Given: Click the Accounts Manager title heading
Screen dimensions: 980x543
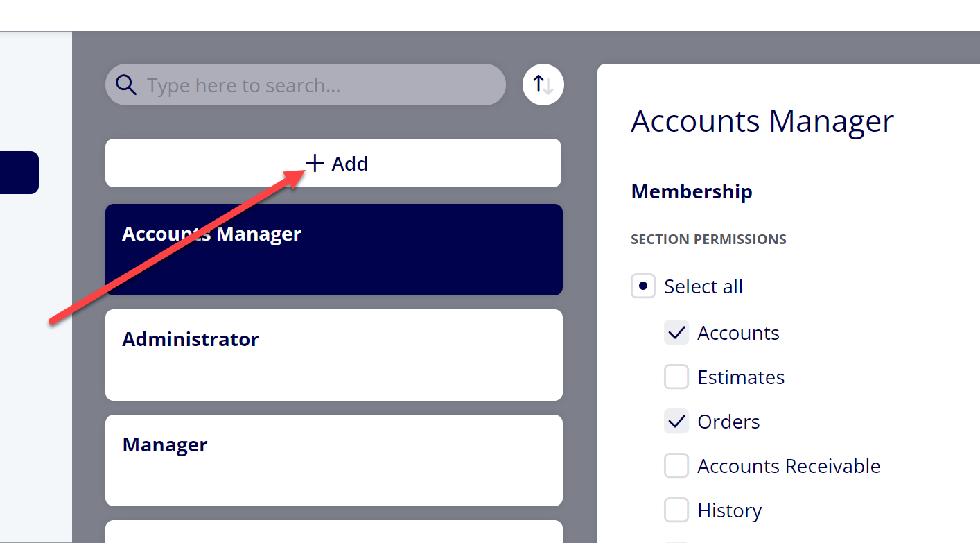Looking at the screenshot, I should click(762, 121).
